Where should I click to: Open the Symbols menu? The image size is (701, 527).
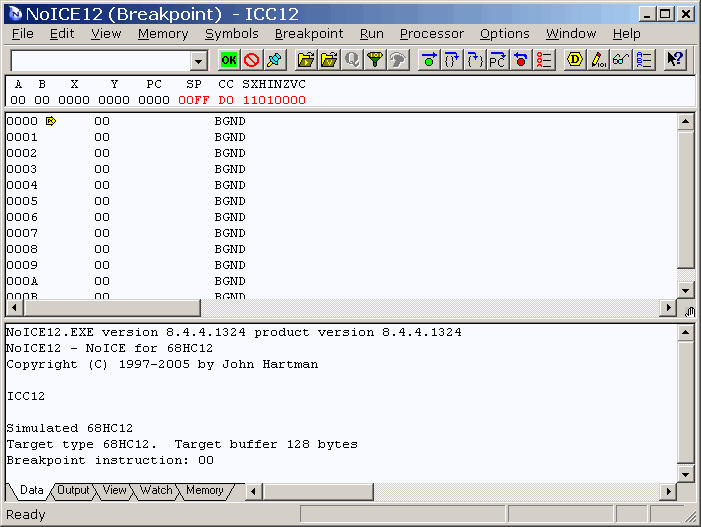[232, 34]
